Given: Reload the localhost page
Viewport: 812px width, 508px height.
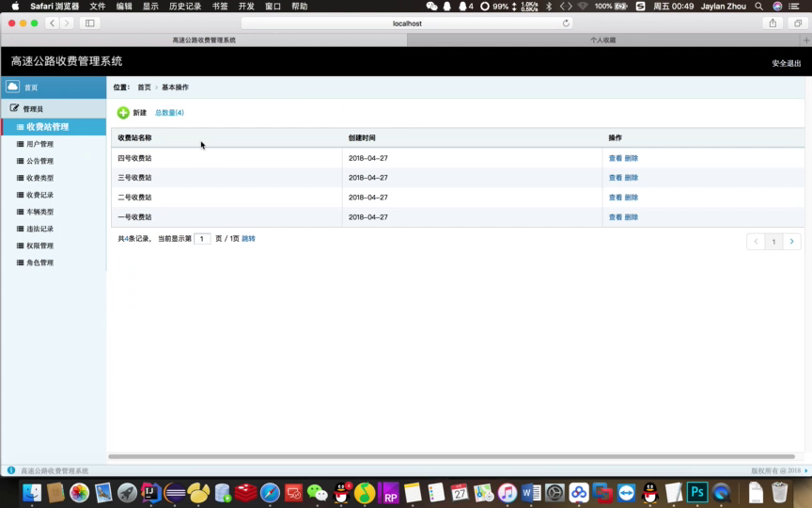Looking at the screenshot, I should (x=566, y=24).
